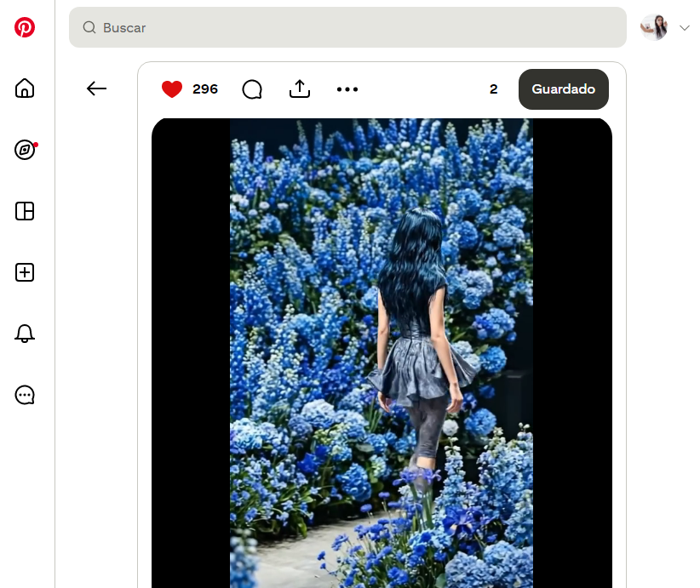Share the Pin with upload icon
The height and width of the screenshot is (588, 700).
pos(300,88)
